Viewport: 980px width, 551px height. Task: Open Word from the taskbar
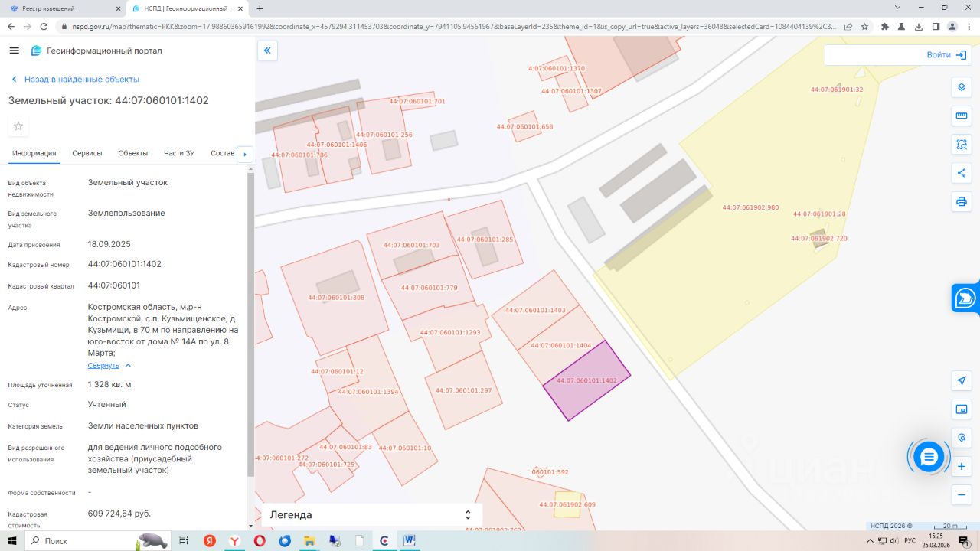(410, 541)
